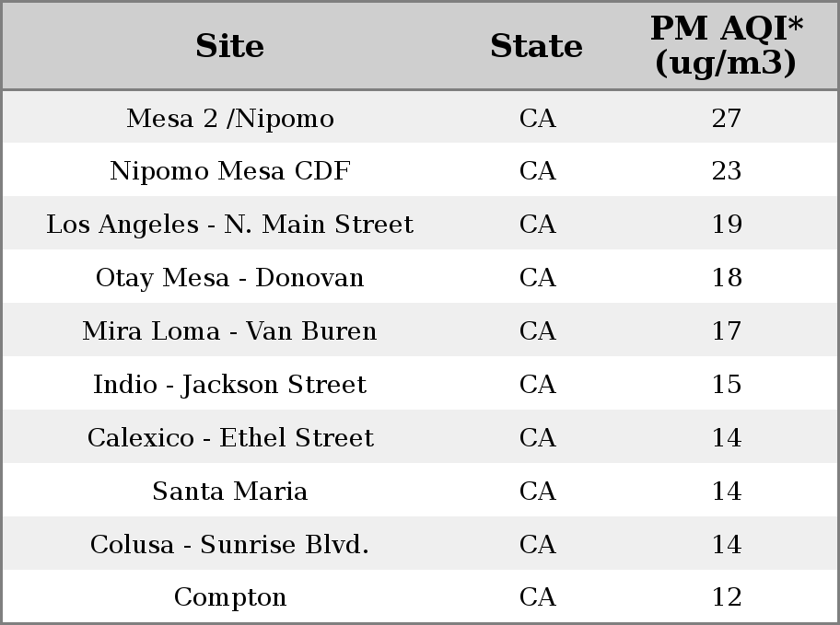
Task: Click Los Angeles - N. Main Street
Action: (230, 224)
